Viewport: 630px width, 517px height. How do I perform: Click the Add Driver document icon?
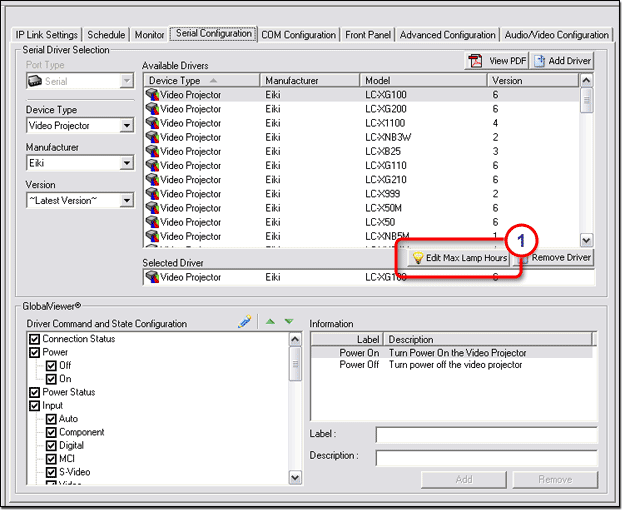tap(539, 61)
